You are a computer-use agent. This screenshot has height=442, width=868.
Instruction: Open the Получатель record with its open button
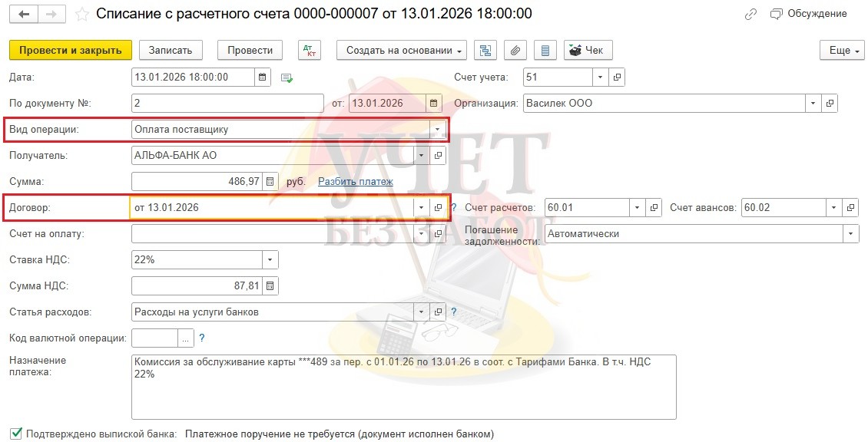click(x=439, y=156)
